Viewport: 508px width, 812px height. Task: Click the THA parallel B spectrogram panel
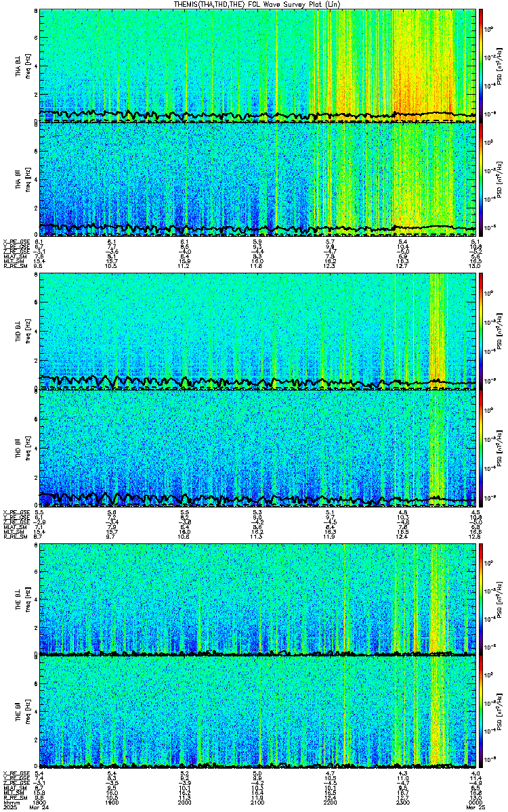(258, 179)
